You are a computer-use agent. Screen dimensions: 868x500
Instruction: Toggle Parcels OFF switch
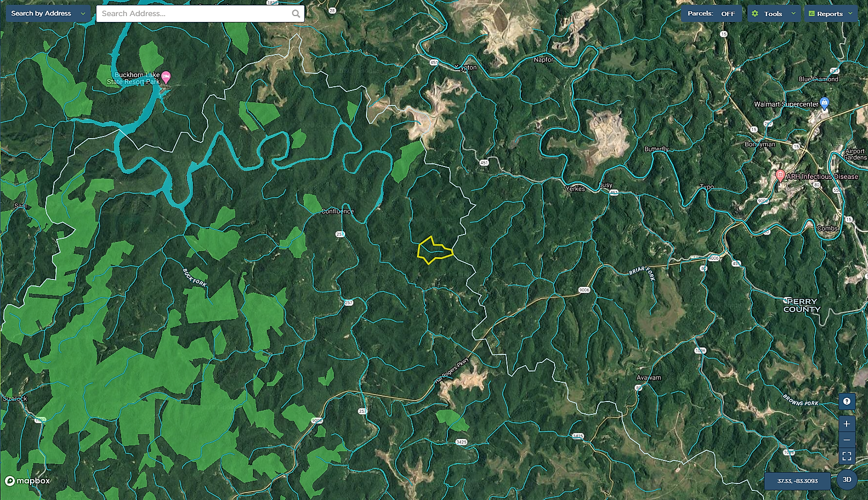point(712,14)
